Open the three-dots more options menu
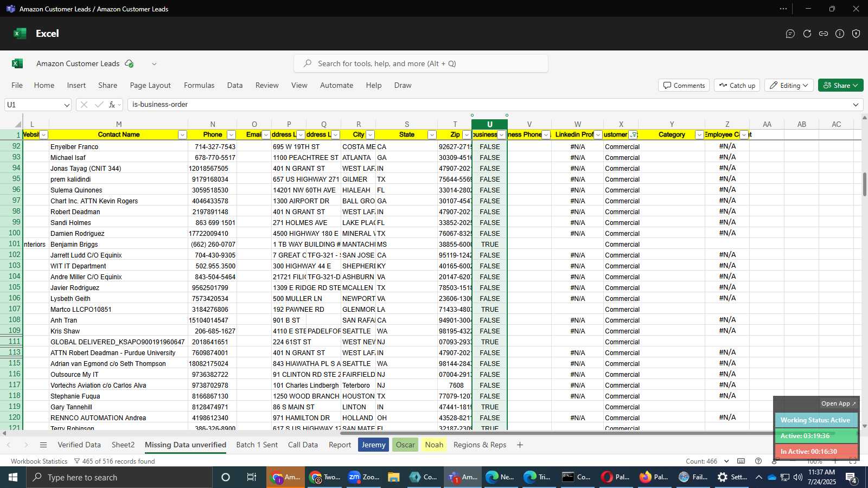868x488 pixels. (783, 9)
